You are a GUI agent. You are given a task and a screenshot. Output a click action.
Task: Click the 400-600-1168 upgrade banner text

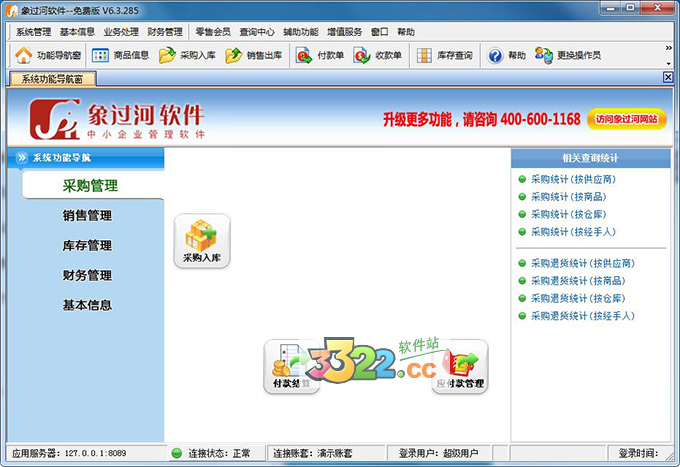point(481,119)
